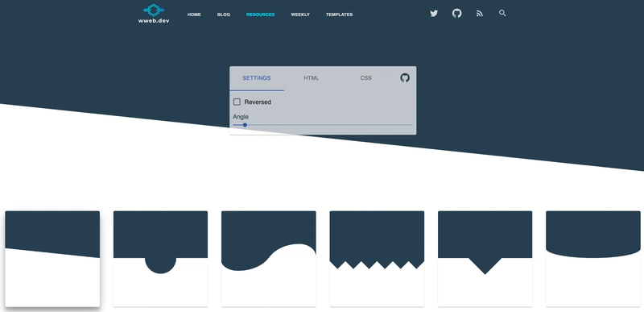Open the TEMPLATES nav link
This screenshot has height=312, width=644.
click(339, 15)
